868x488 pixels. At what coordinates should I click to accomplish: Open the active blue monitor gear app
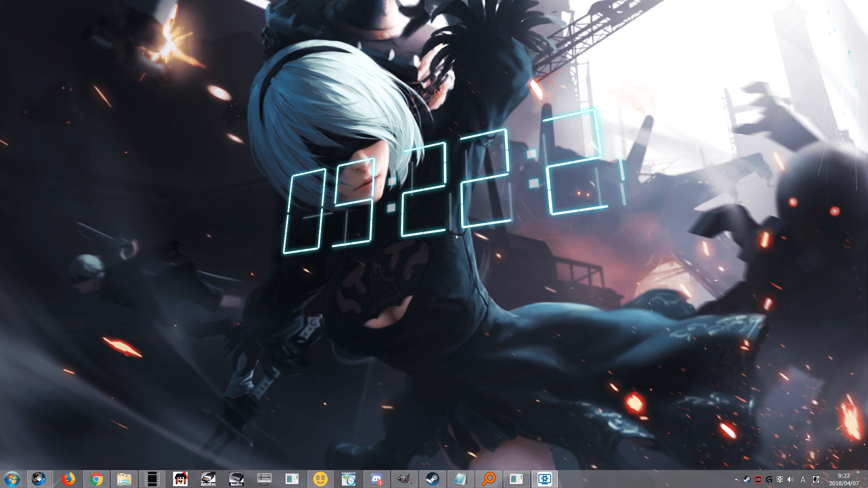click(x=545, y=479)
